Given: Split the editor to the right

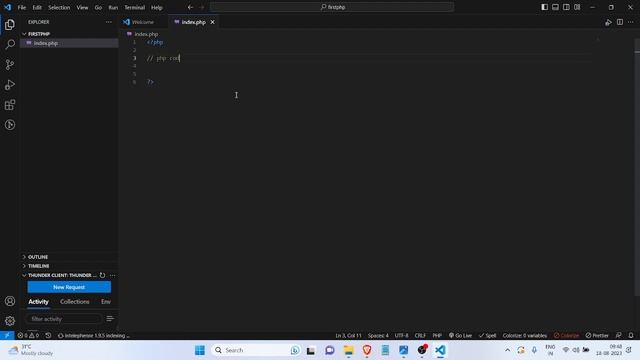Looking at the screenshot, I should pos(620,22).
